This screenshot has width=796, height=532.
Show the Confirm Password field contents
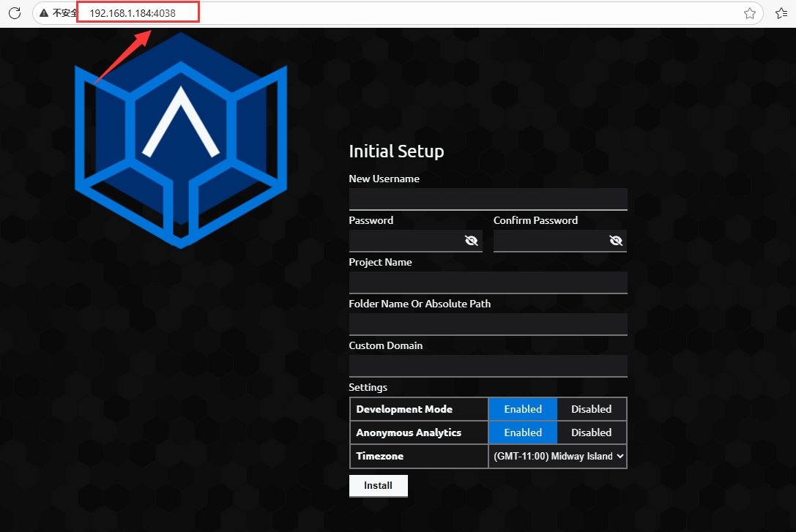(616, 241)
